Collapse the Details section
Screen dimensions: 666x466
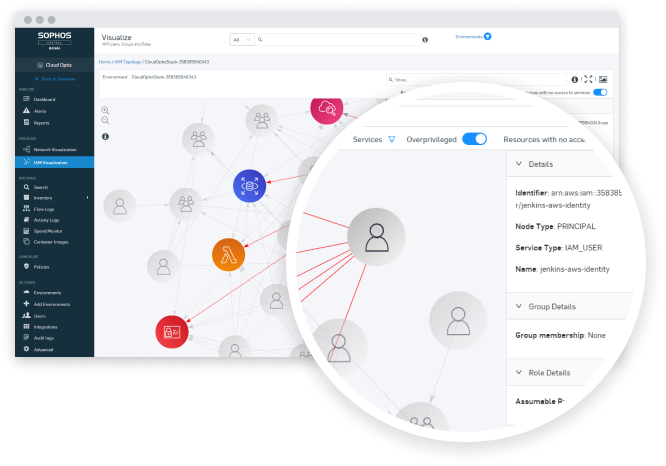pyautogui.click(x=518, y=163)
